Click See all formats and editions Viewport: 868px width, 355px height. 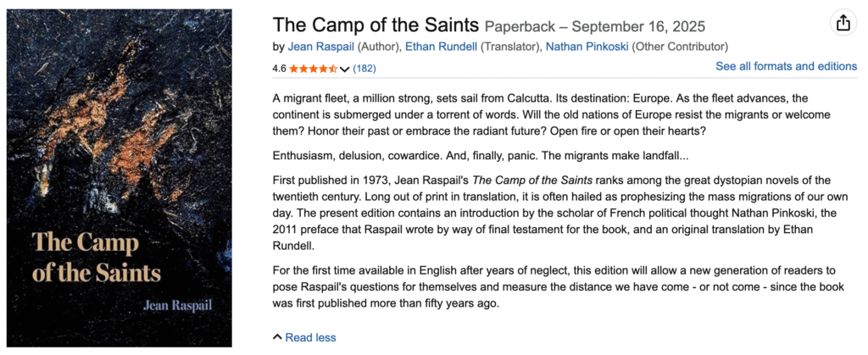[786, 66]
